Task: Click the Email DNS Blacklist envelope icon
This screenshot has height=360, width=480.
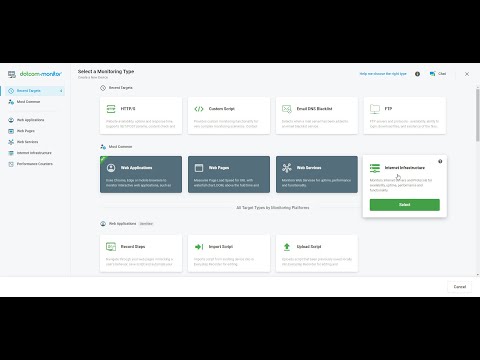Action: point(287,109)
